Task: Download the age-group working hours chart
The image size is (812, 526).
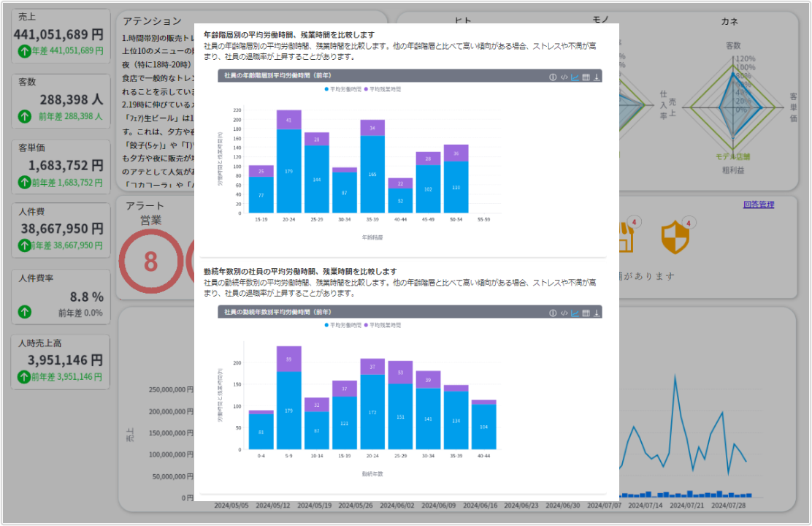Action: pos(597,77)
